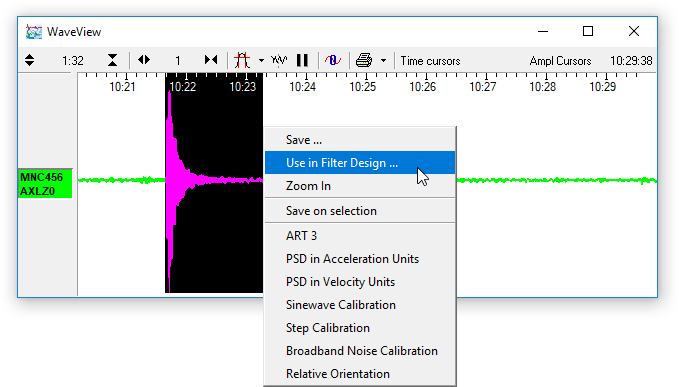679x387 pixels.
Task: Click the 10:26 mark on time ruler
Action: [x=423, y=87]
